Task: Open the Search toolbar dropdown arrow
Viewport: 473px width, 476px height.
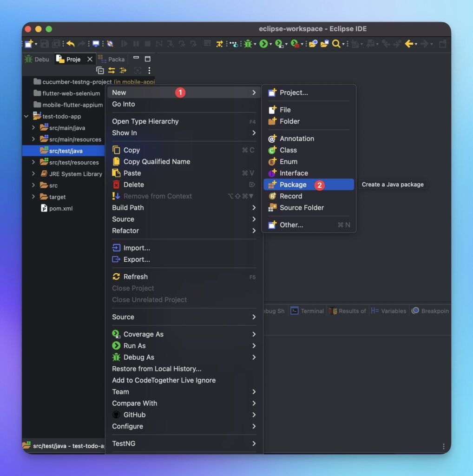Action: click(343, 44)
